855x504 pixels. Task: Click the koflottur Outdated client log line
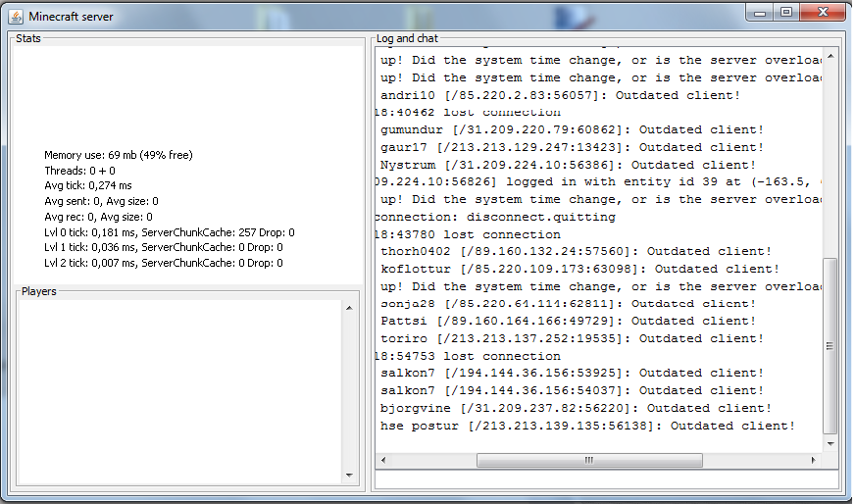[x=579, y=269]
